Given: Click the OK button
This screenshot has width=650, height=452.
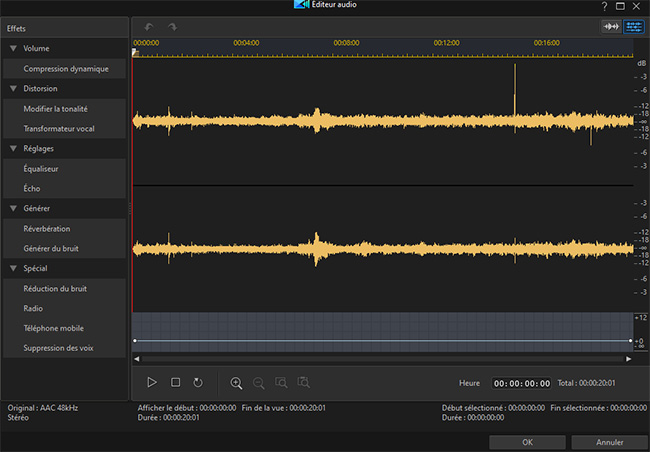Looking at the screenshot, I should 527,441.
